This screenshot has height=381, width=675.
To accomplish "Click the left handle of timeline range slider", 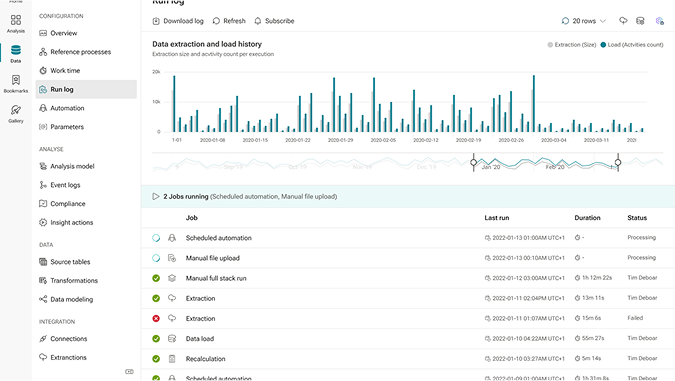I will [x=474, y=162].
